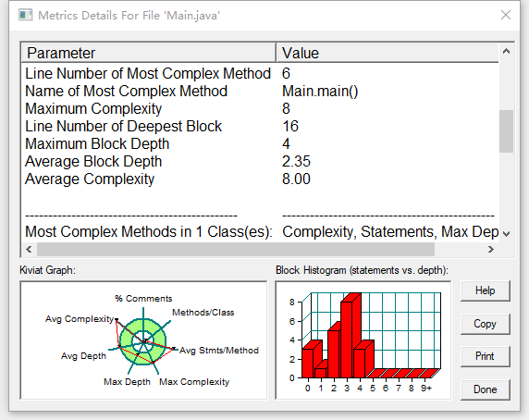
Task: Click the vertical scrollbar down arrow
Action: pyautogui.click(x=506, y=233)
